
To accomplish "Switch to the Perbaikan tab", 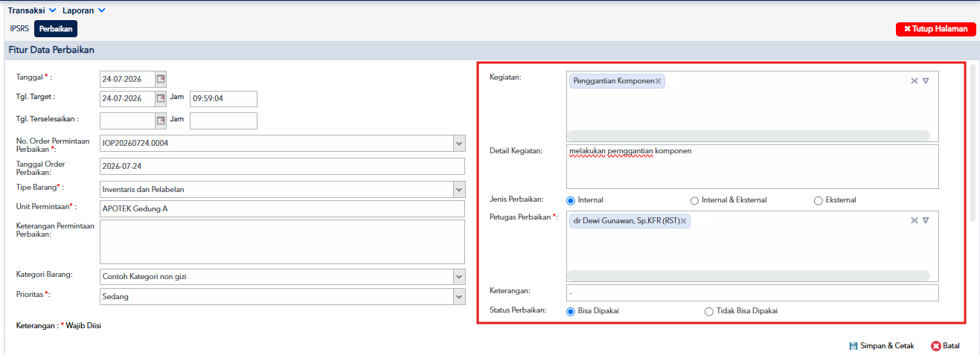I will pos(56,28).
